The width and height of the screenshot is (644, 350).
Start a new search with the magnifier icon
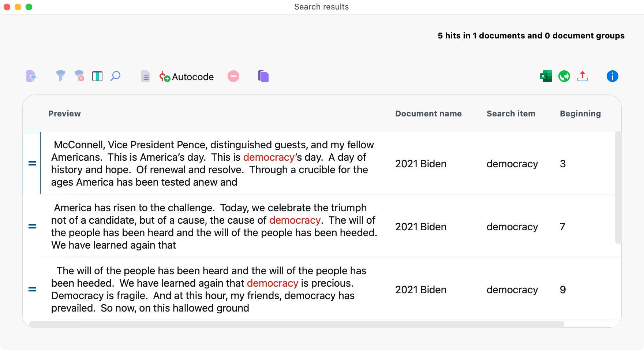115,76
